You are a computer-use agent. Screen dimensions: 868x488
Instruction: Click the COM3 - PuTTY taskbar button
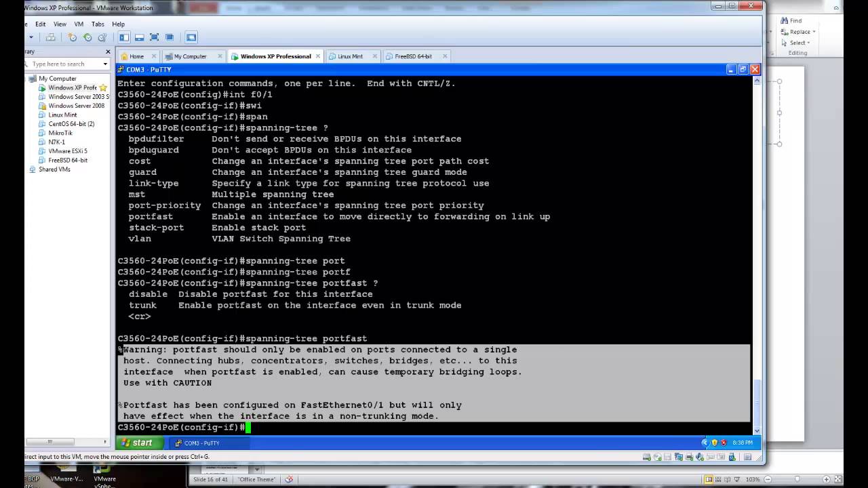[208, 443]
